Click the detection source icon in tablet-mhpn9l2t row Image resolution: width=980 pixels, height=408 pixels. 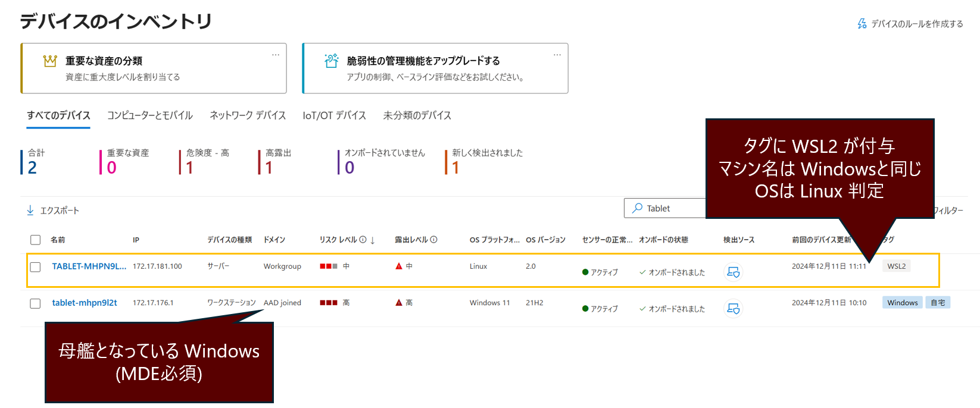pos(734,309)
